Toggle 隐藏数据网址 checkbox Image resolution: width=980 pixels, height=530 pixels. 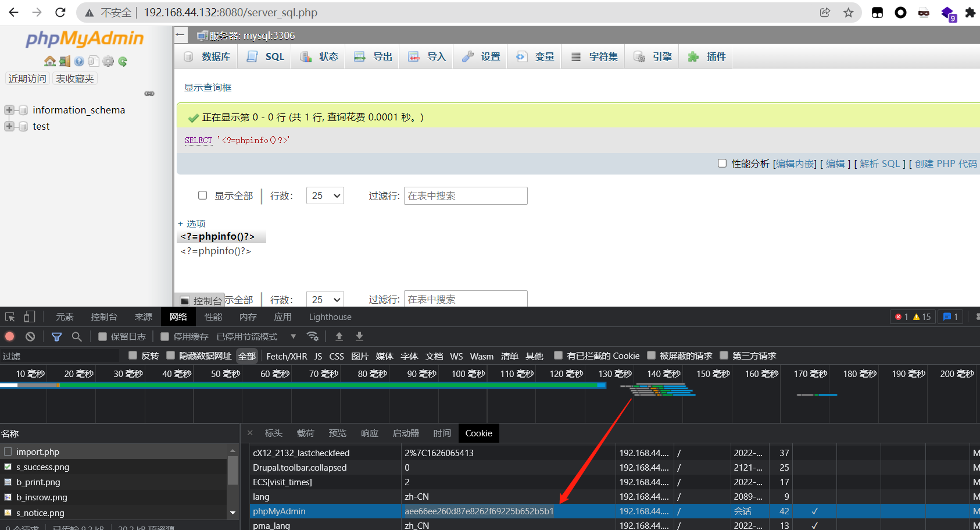[x=170, y=355]
